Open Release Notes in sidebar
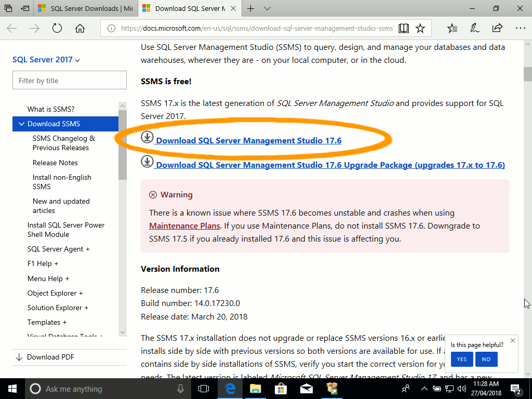 click(55, 163)
